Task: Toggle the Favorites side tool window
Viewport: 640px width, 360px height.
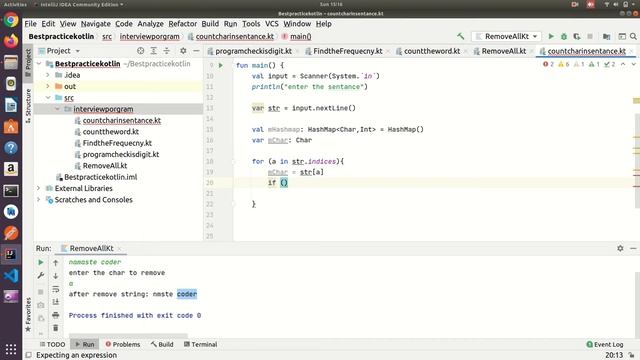Action: pyautogui.click(x=28, y=314)
